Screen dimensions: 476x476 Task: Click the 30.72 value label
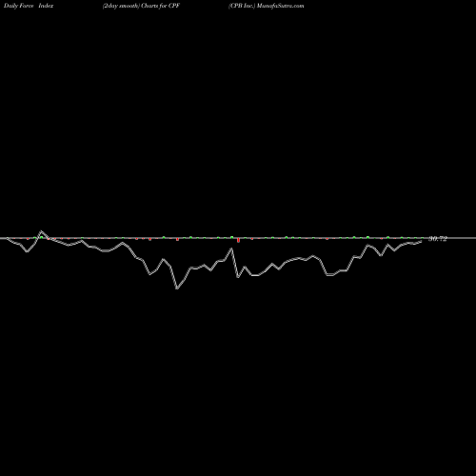(438, 239)
